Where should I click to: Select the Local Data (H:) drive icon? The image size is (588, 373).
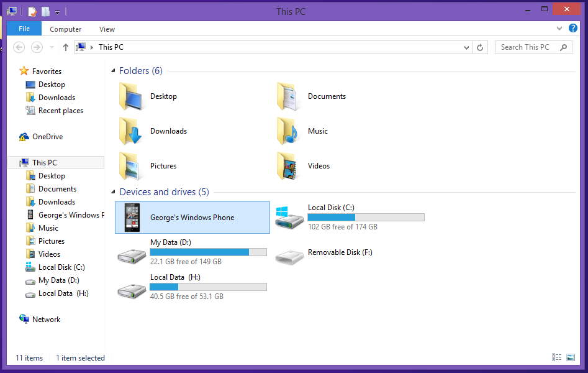pyautogui.click(x=132, y=291)
